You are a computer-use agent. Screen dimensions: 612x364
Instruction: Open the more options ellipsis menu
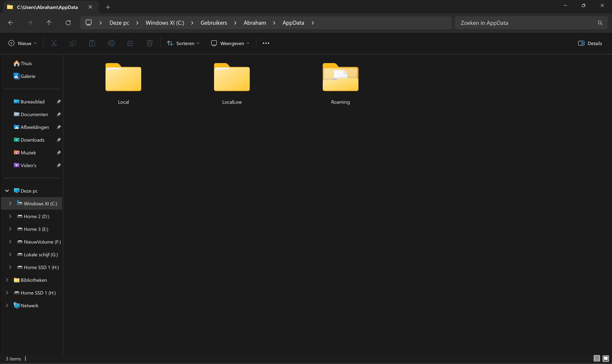pyautogui.click(x=266, y=43)
